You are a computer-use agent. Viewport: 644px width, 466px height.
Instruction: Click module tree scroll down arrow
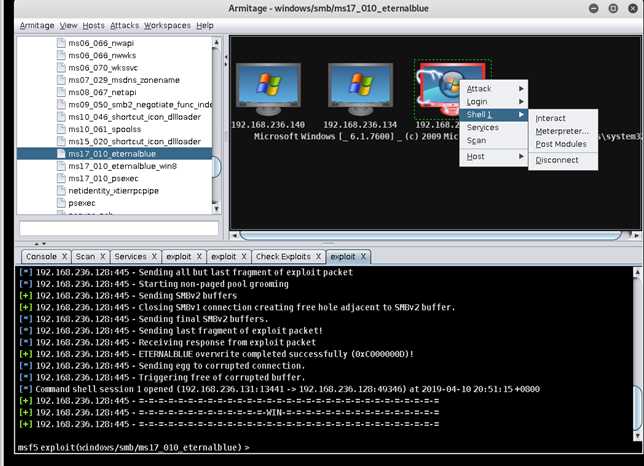(x=216, y=209)
